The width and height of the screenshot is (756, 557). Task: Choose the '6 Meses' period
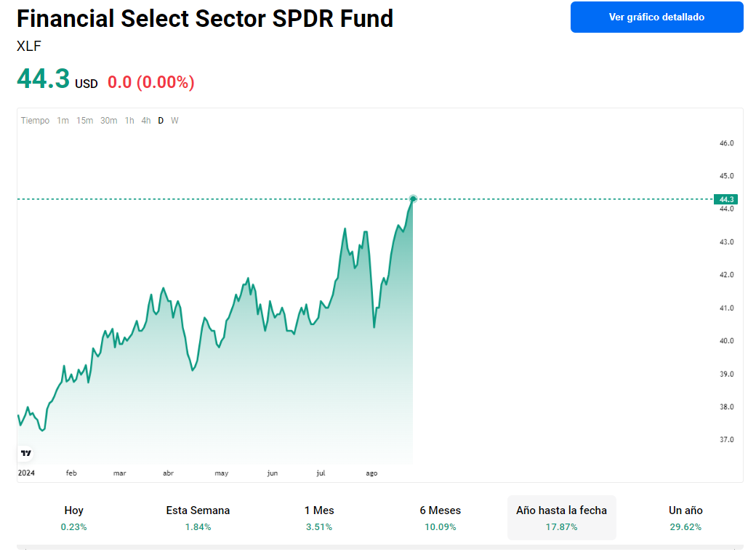pyautogui.click(x=440, y=518)
